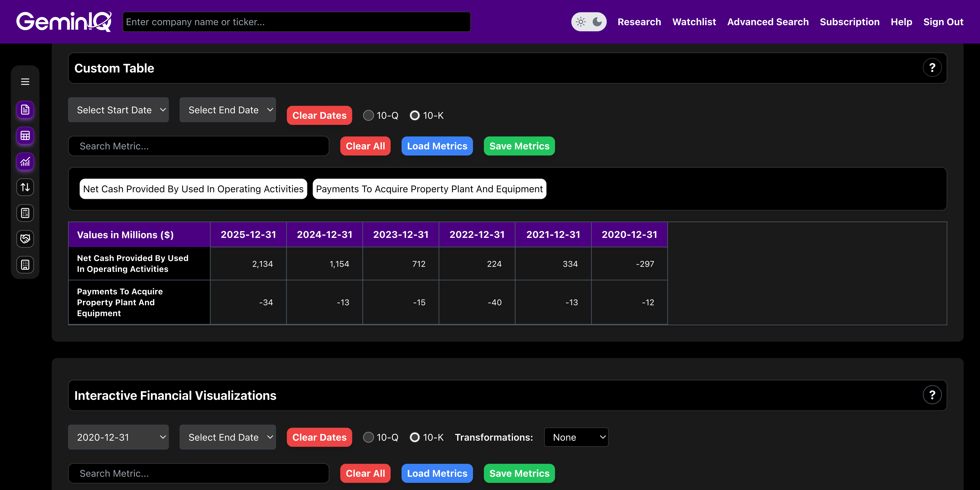Click Custom Table Clear Dates button

(319, 116)
